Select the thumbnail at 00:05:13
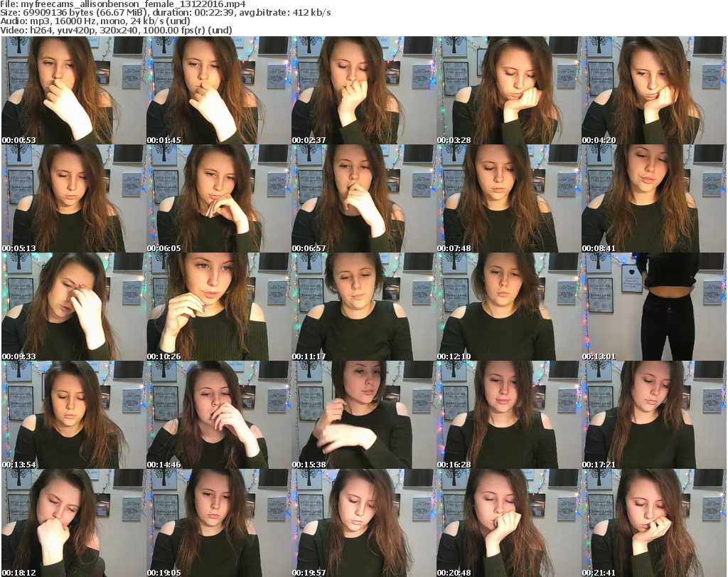Viewport: 728px width, 577px height. coord(73,198)
